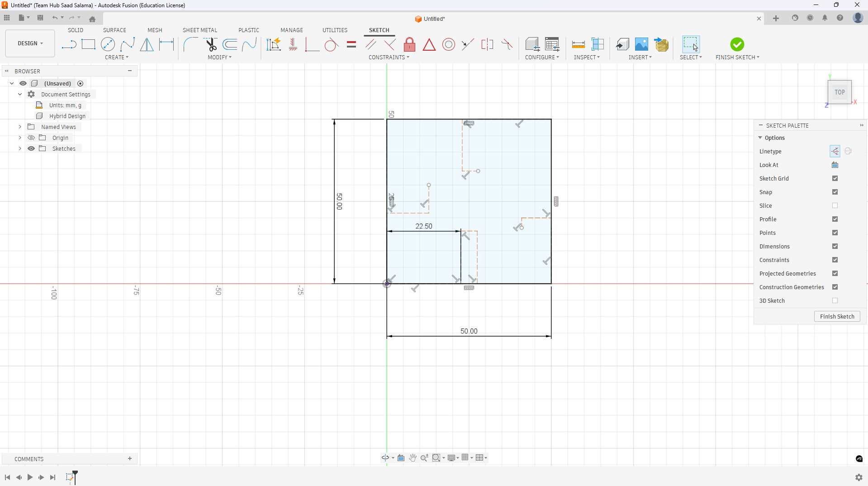
Task: Switch to the PLASTIC tab
Action: click(249, 30)
